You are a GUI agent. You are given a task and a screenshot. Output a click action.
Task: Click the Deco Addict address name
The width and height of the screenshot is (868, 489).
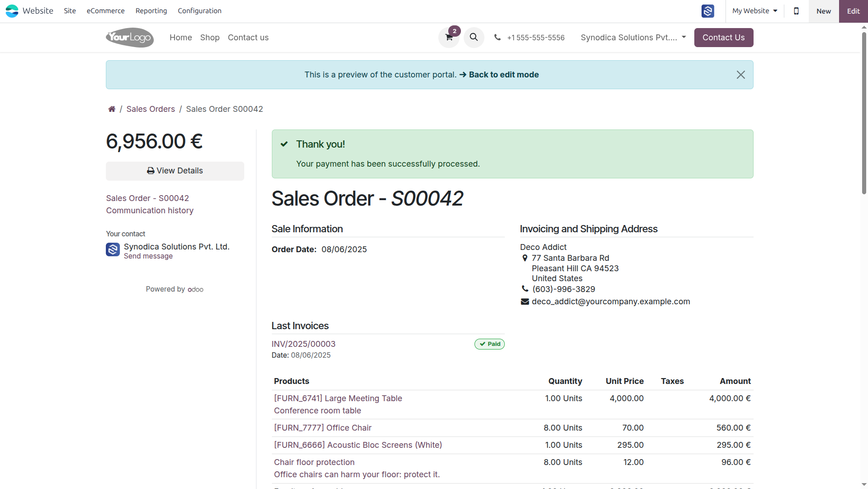point(543,247)
